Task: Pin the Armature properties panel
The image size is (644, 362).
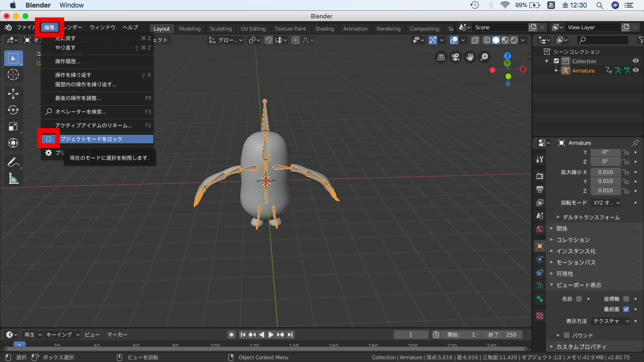Action: [635, 143]
